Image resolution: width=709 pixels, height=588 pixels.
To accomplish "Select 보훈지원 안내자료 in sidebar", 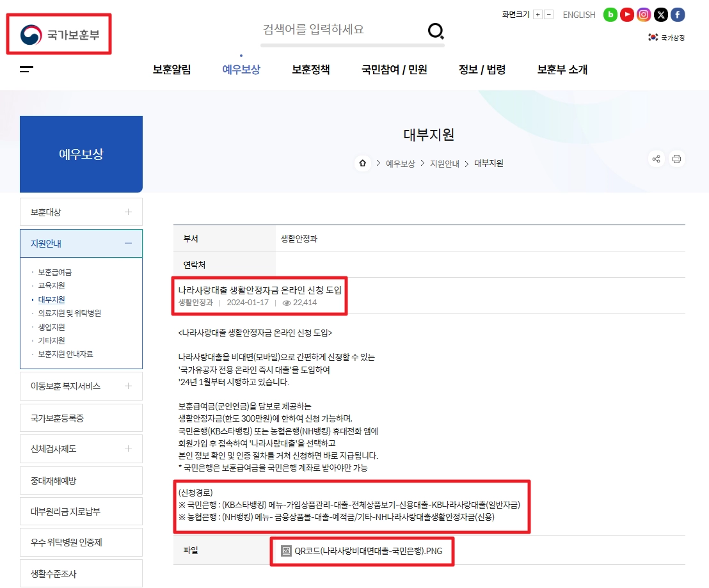I will (65, 354).
